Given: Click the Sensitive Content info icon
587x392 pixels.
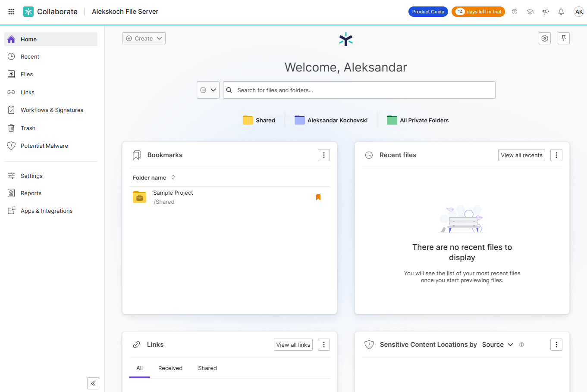Looking at the screenshot, I should (521, 345).
